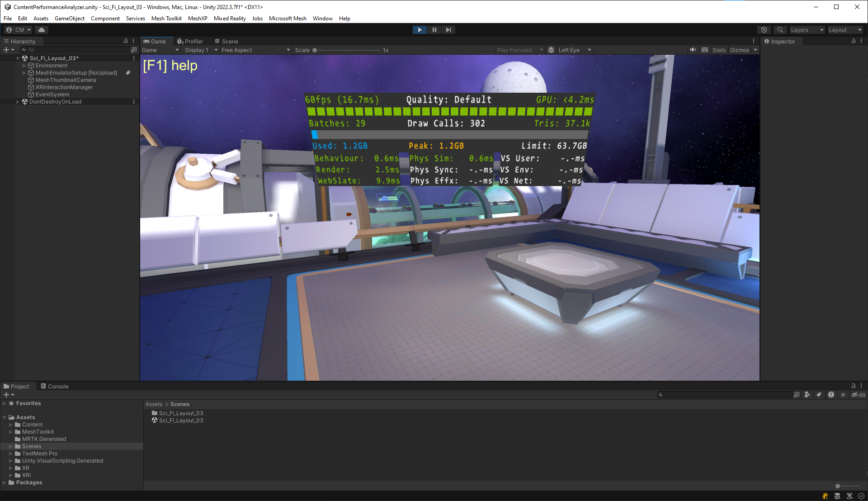Click the Pause button in toolbar

click(x=434, y=30)
